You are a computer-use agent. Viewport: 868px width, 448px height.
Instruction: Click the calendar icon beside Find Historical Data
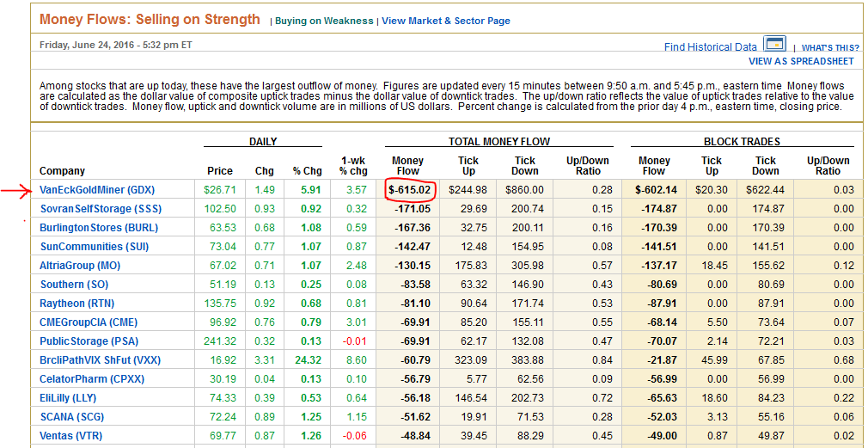(x=774, y=45)
